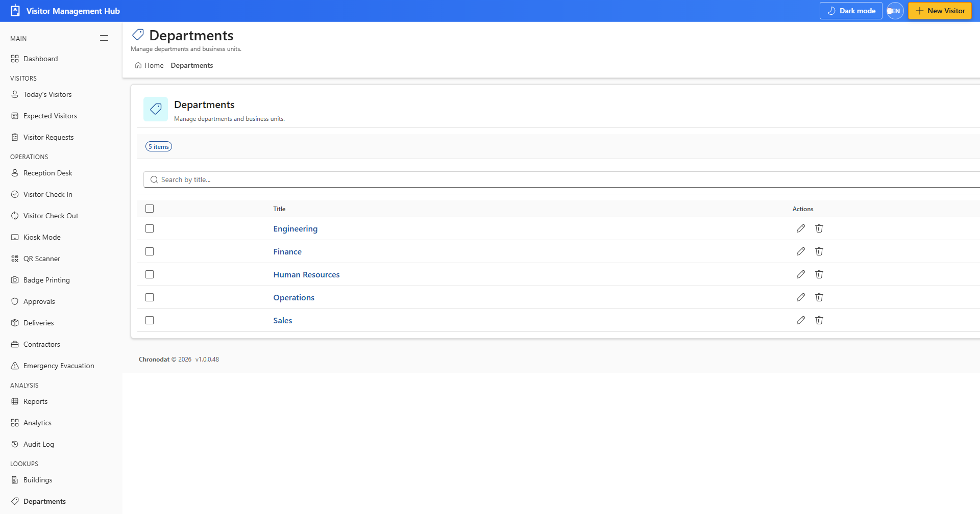The width and height of the screenshot is (980, 514).
Task: Click the Visitor Management Hub logo icon
Action: 15,11
